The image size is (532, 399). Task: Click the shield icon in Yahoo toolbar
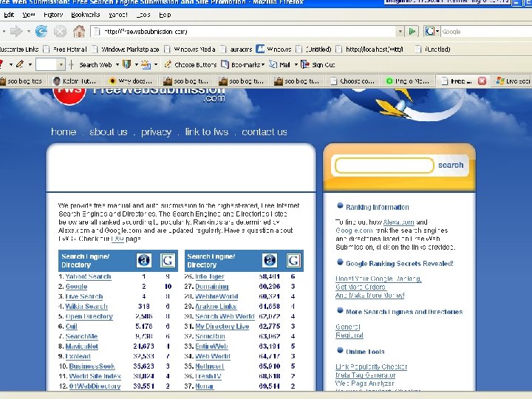click(126, 64)
